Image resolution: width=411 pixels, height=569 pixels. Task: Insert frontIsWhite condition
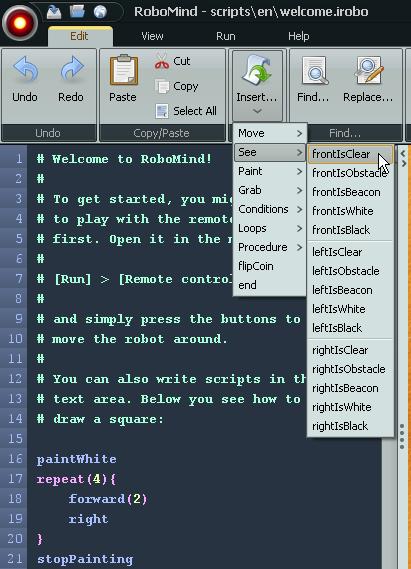coord(350,211)
